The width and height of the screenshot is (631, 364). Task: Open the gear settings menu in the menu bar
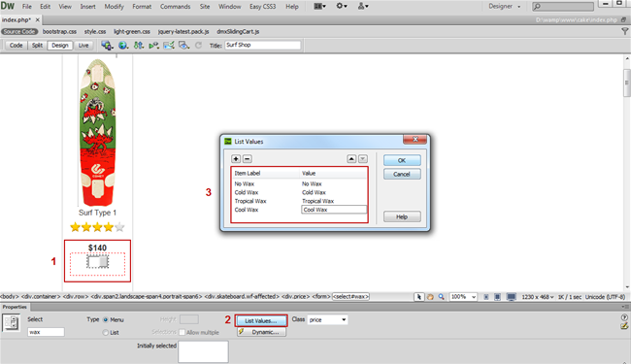coord(342,6)
